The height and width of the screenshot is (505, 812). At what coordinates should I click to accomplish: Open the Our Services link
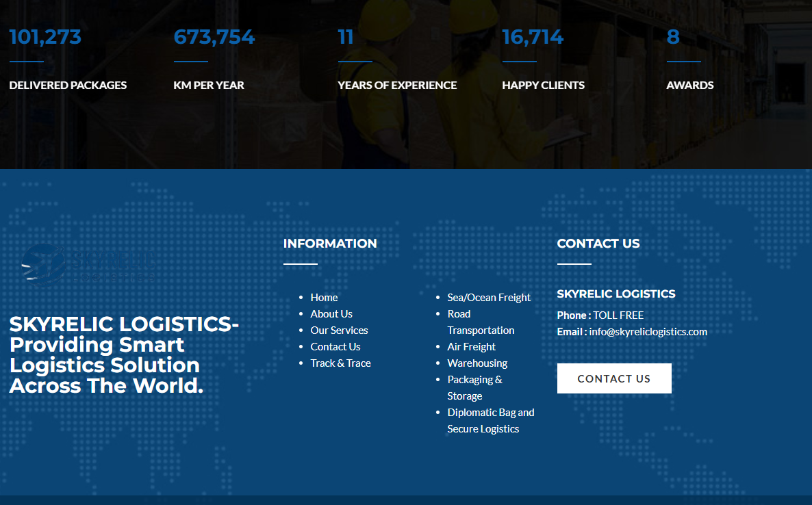tap(339, 330)
